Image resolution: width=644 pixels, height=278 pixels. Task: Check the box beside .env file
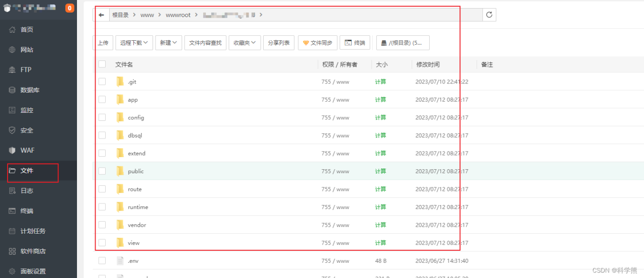(x=102, y=261)
